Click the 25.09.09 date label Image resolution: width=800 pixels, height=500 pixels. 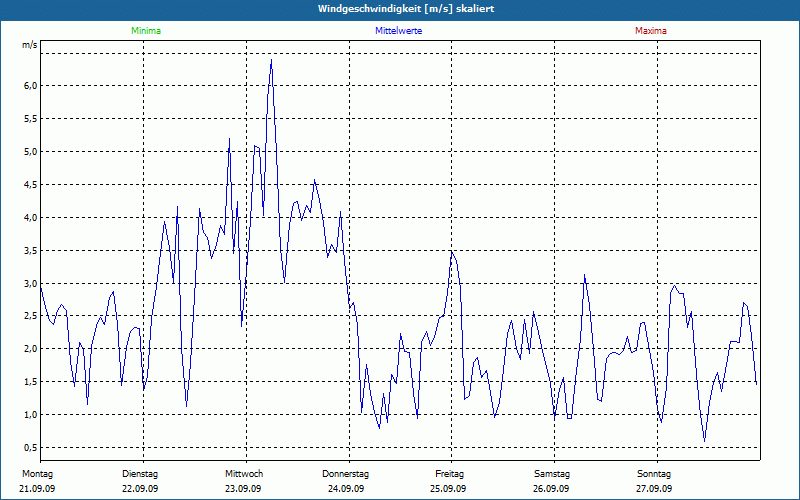[448, 489]
